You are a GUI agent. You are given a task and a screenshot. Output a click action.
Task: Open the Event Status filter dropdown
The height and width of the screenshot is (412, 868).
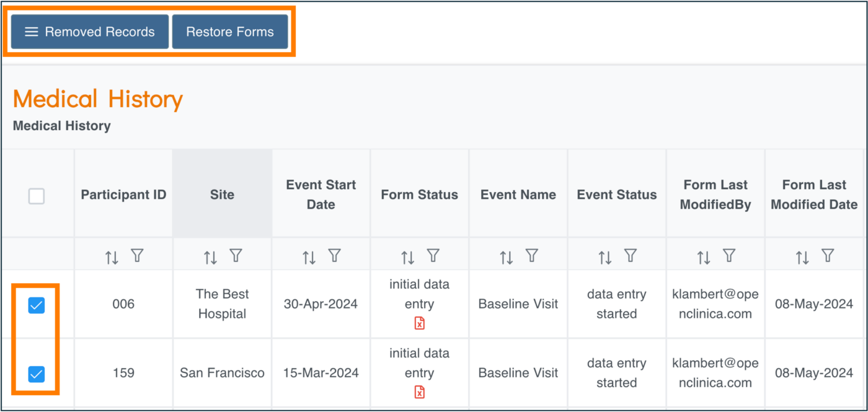click(x=631, y=255)
